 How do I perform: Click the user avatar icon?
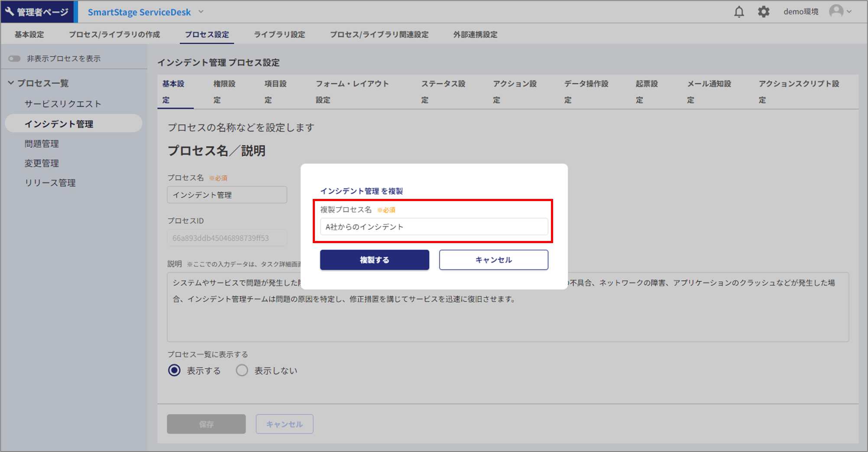click(836, 11)
